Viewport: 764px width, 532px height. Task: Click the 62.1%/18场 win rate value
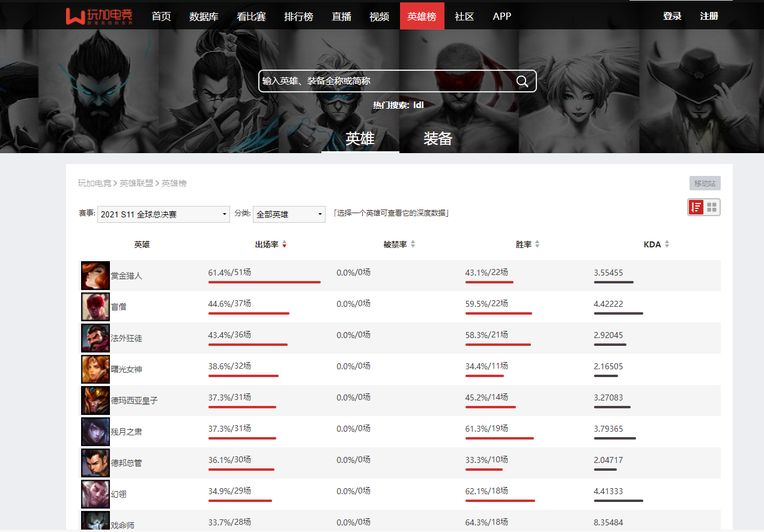pyautogui.click(x=487, y=491)
